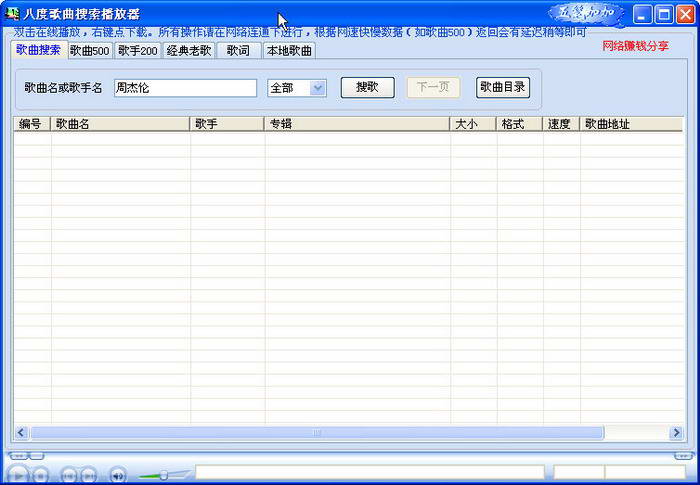Minimize the 八度歌曲搜索播放器 window
Screen dimensions: 700x485
(x=642, y=14)
